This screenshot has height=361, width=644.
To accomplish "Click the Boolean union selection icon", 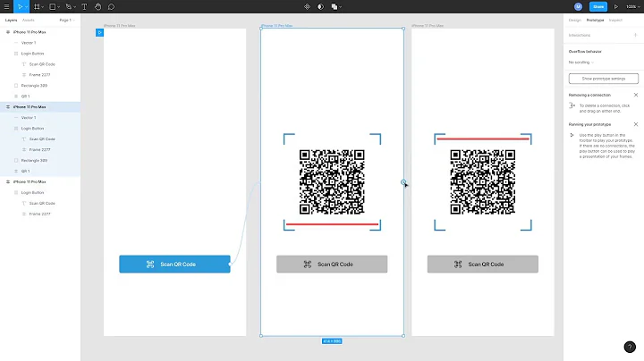I will (x=335, y=6).
